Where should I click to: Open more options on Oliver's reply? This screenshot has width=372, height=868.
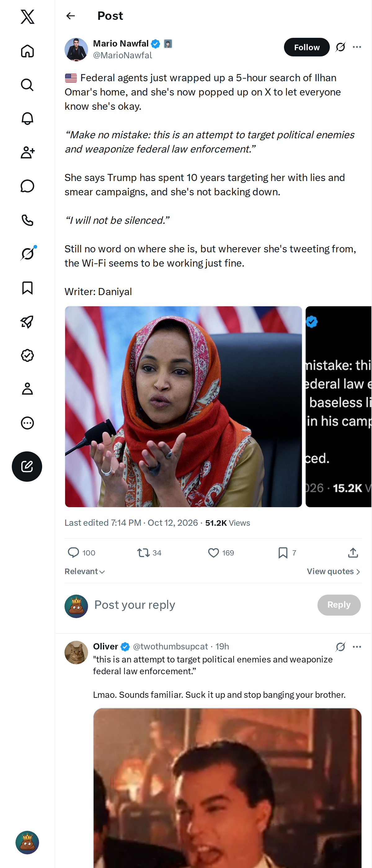click(x=357, y=647)
